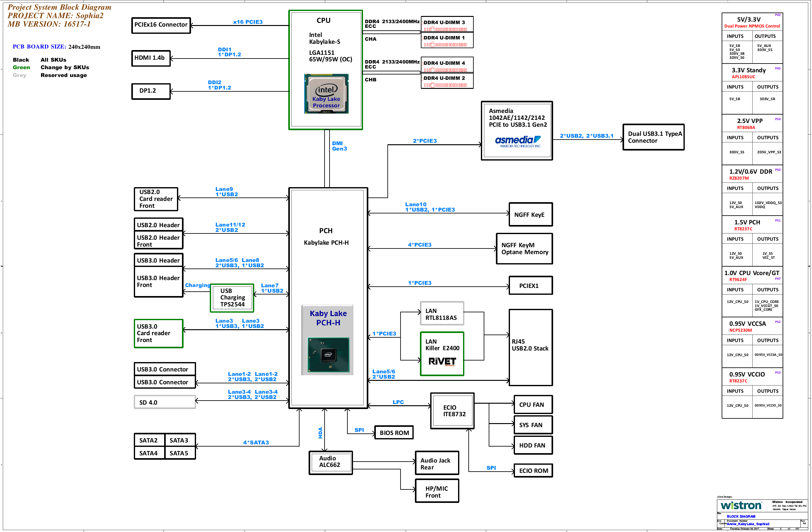Click the Intel Kaby Lake Processor image
812x532 pixels.
click(x=326, y=94)
